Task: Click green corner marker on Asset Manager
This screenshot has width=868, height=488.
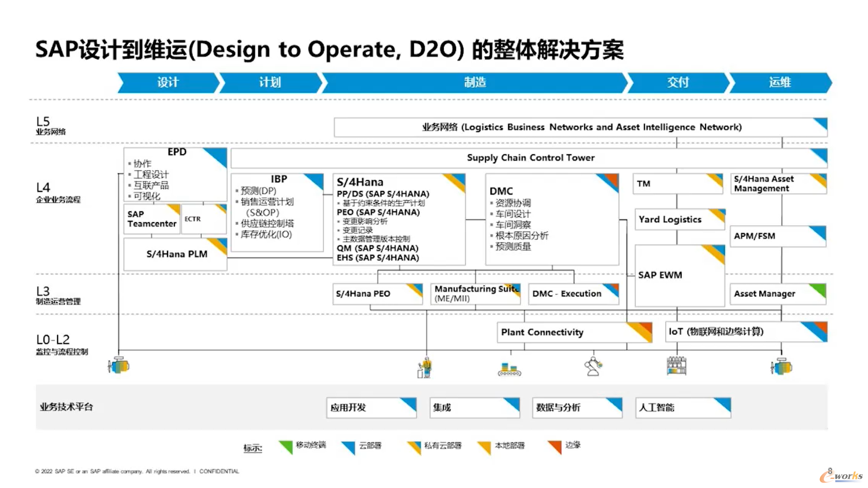Action: point(819,289)
